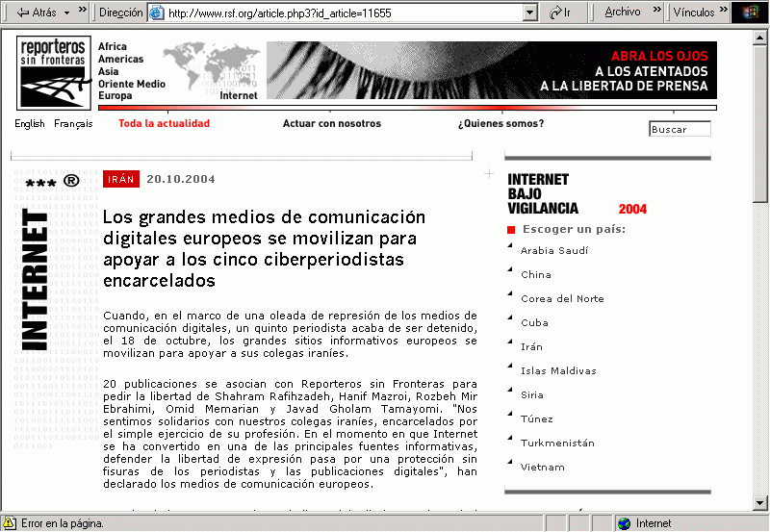
Task: Select Túnez from country list
Action: (x=537, y=419)
